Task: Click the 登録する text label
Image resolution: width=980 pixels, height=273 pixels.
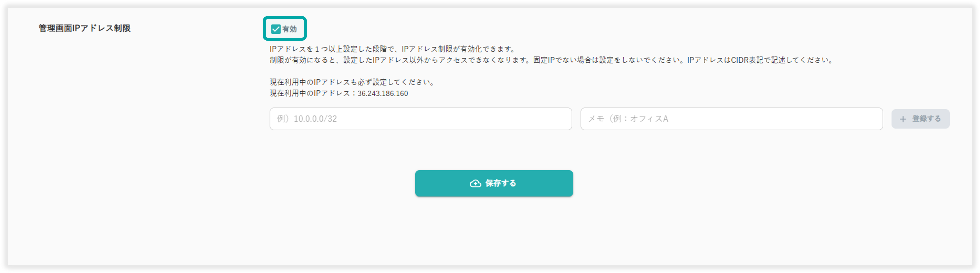Action: pos(926,119)
